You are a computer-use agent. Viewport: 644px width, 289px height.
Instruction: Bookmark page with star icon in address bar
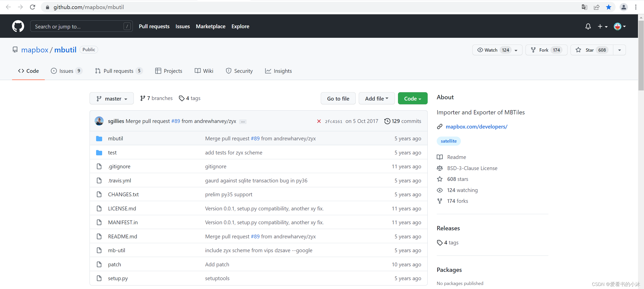point(609,7)
